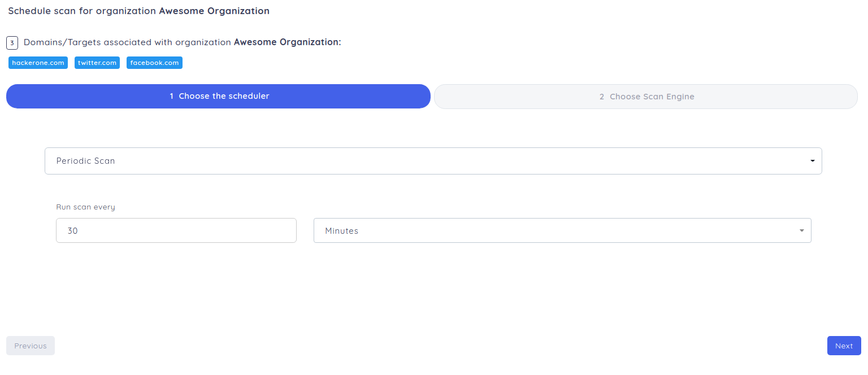Click the domain count badge showing 3
This screenshot has height=375, width=868.
(12, 42)
